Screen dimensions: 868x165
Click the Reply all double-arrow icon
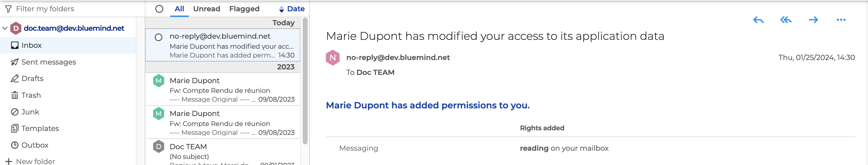pos(786,20)
